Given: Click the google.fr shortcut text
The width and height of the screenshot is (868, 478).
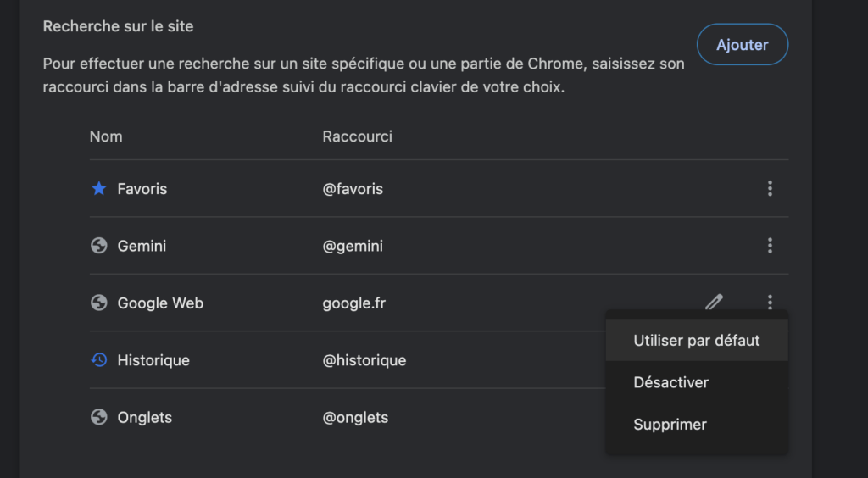Looking at the screenshot, I should point(354,303).
